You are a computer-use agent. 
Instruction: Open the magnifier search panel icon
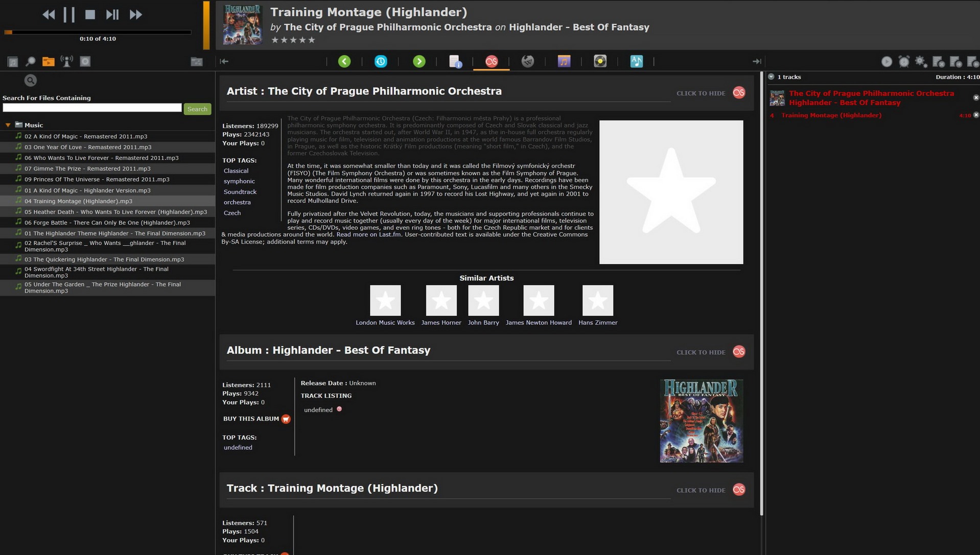point(31,62)
